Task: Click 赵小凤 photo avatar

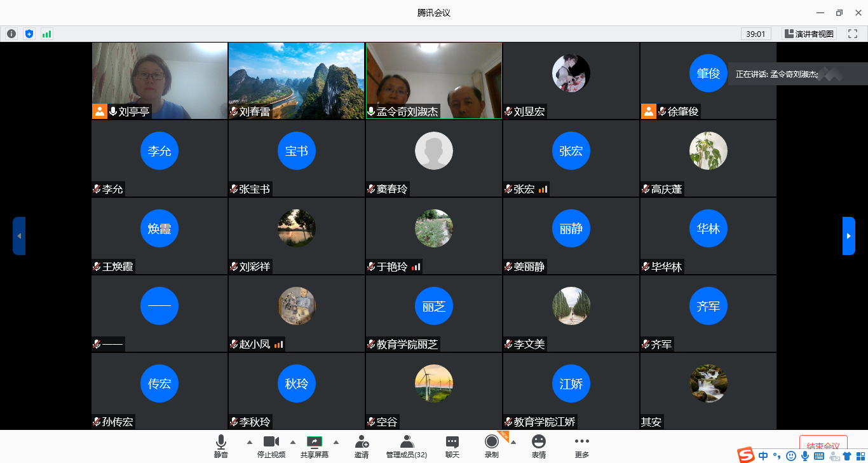Action: (x=297, y=306)
